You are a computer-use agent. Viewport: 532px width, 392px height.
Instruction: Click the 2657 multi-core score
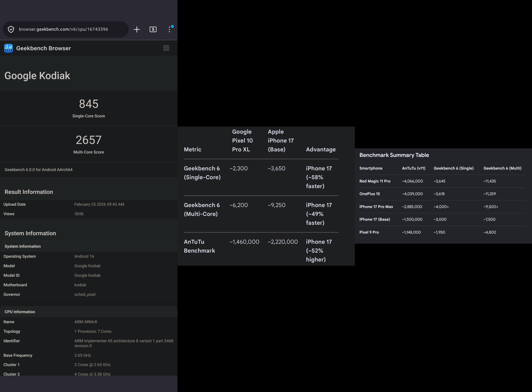tap(89, 140)
